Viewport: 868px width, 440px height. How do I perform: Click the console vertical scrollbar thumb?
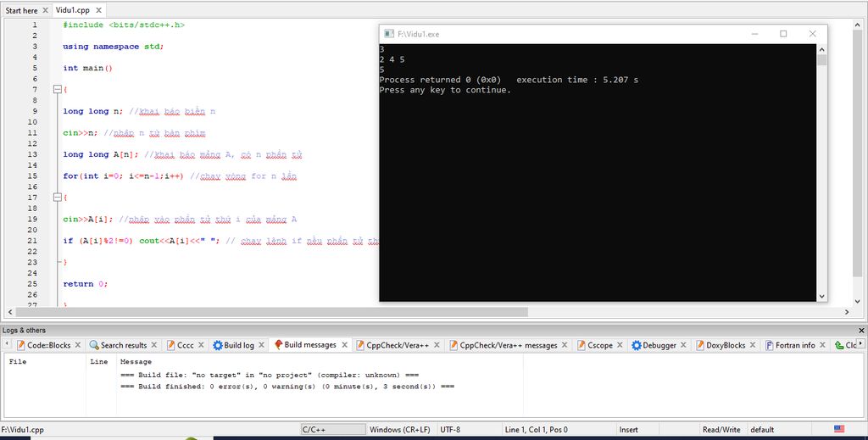pyautogui.click(x=821, y=60)
